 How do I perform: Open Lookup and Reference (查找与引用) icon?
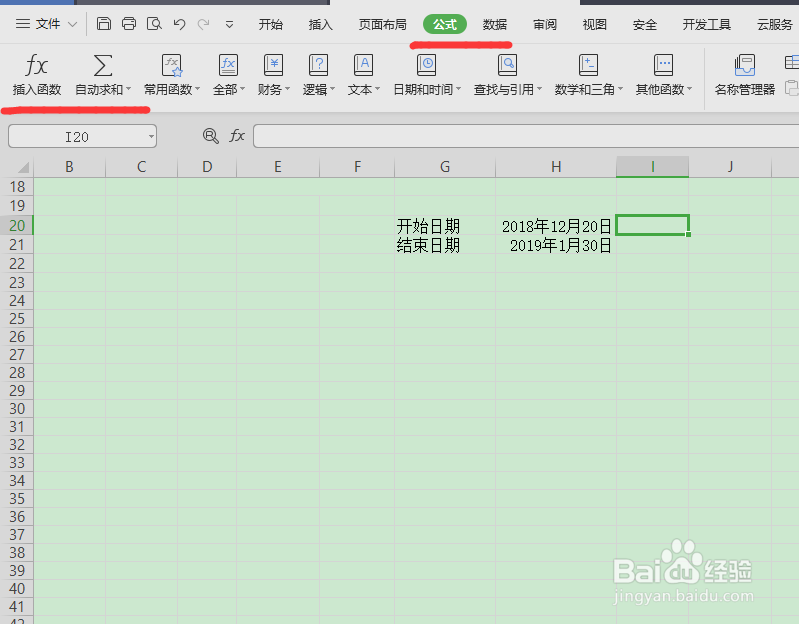pyautogui.click(x=507, y=66)
